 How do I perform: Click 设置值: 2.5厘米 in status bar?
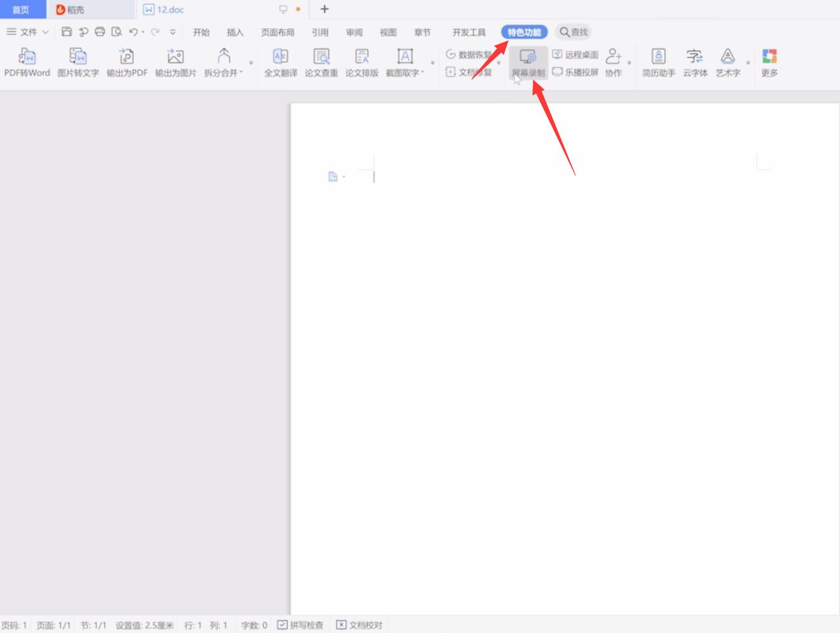tap(145, 625)
